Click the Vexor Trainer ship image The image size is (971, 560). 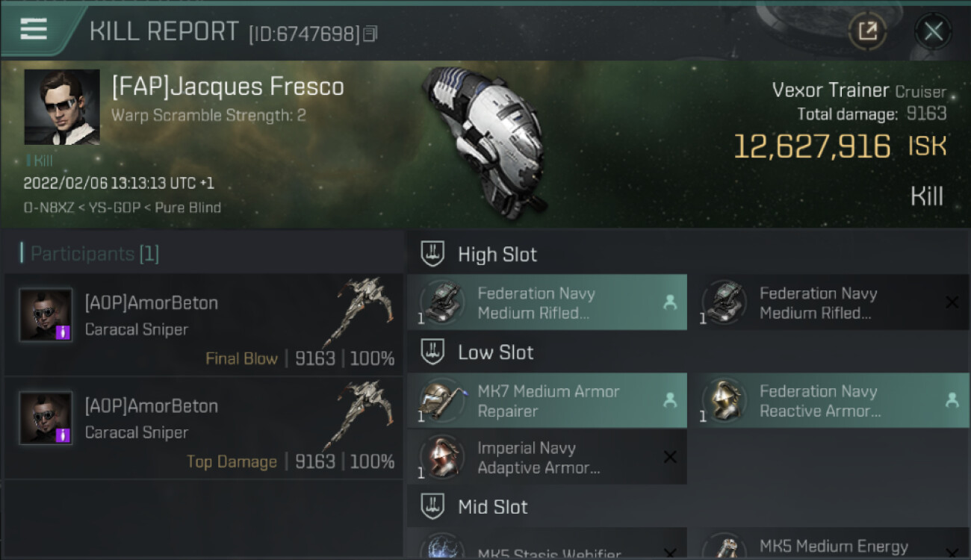(x=485, y=142)
